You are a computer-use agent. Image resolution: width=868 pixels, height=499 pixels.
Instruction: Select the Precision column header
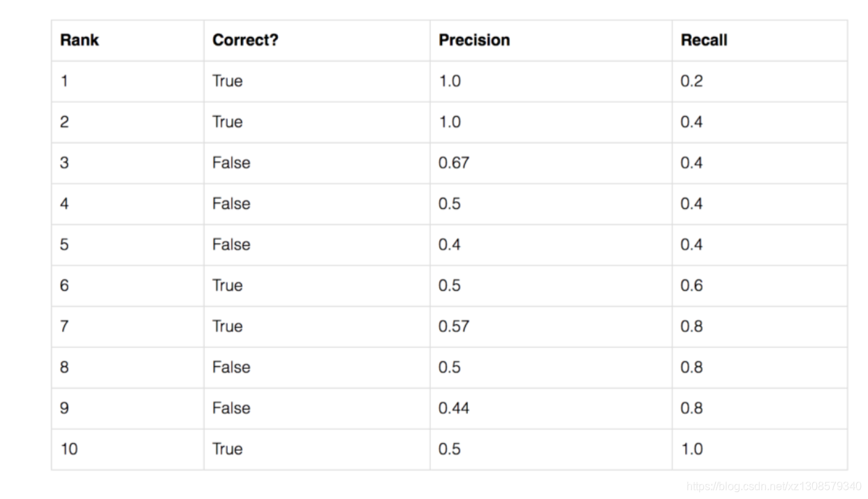(474, 41)
